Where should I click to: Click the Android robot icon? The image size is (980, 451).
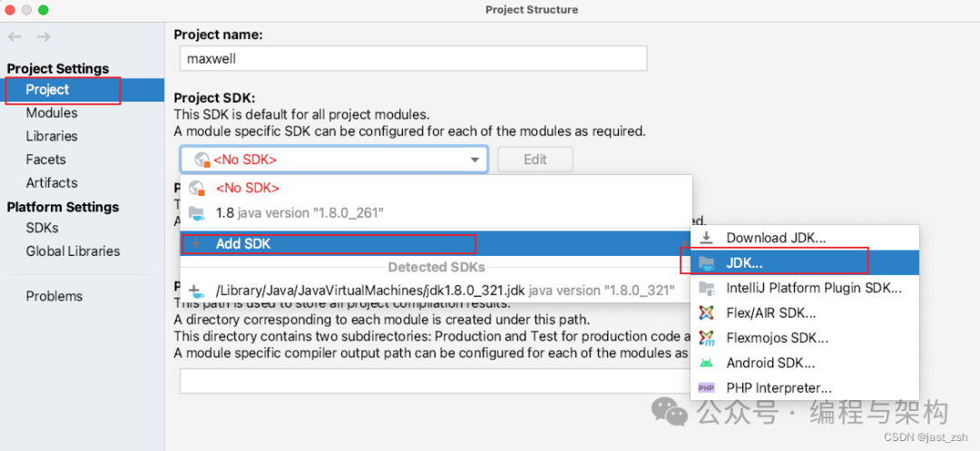click(706, 363)
